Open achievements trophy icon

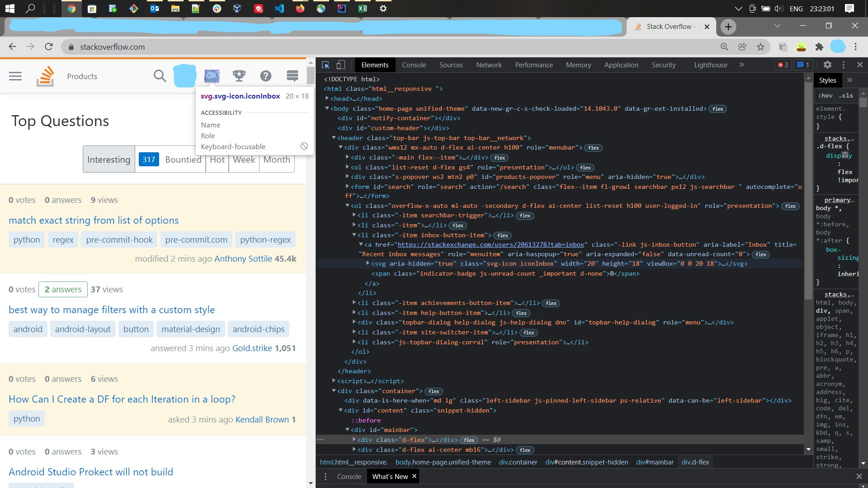tap(239, 76)
